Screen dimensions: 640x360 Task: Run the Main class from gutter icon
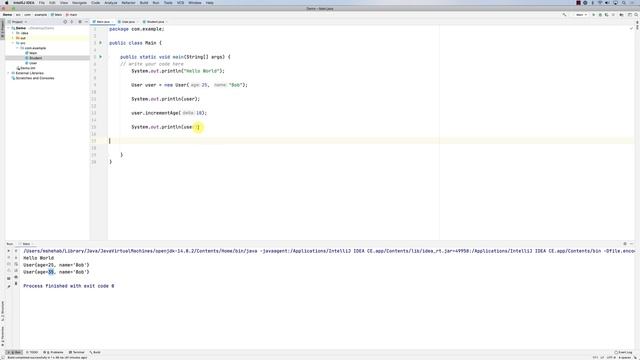pyautogui.click(x=100, y=43)
